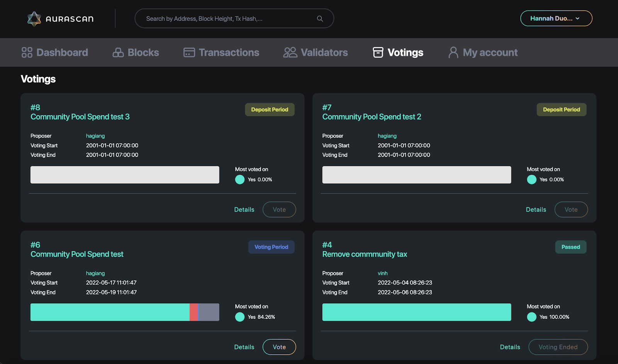
Task: Click the search magnifier icon
Action: point(320,19)
